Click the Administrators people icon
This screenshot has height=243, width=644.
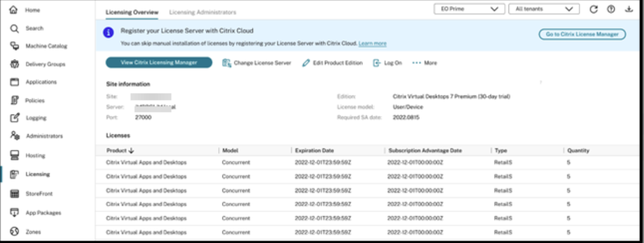(x=15, y=136)
